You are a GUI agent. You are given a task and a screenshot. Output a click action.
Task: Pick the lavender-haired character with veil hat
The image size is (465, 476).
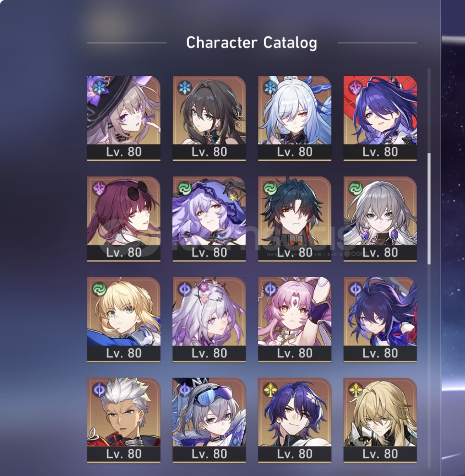coord(209,219)
